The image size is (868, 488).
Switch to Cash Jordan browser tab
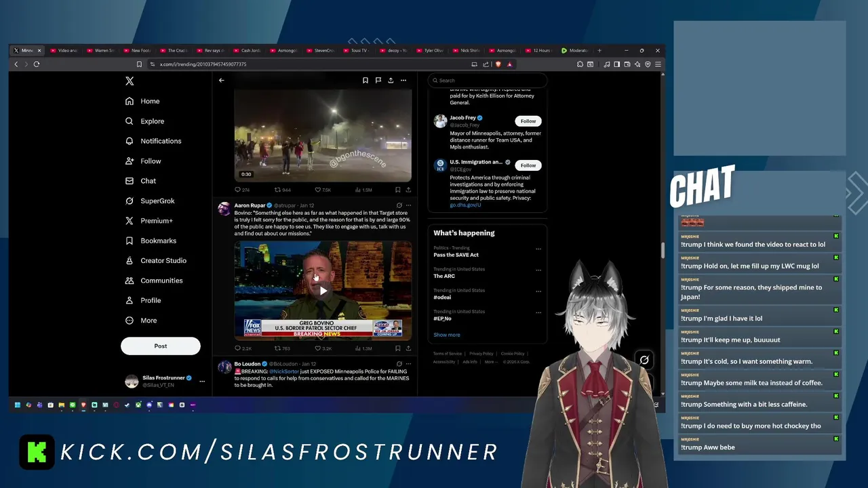(x=247, y=51)
